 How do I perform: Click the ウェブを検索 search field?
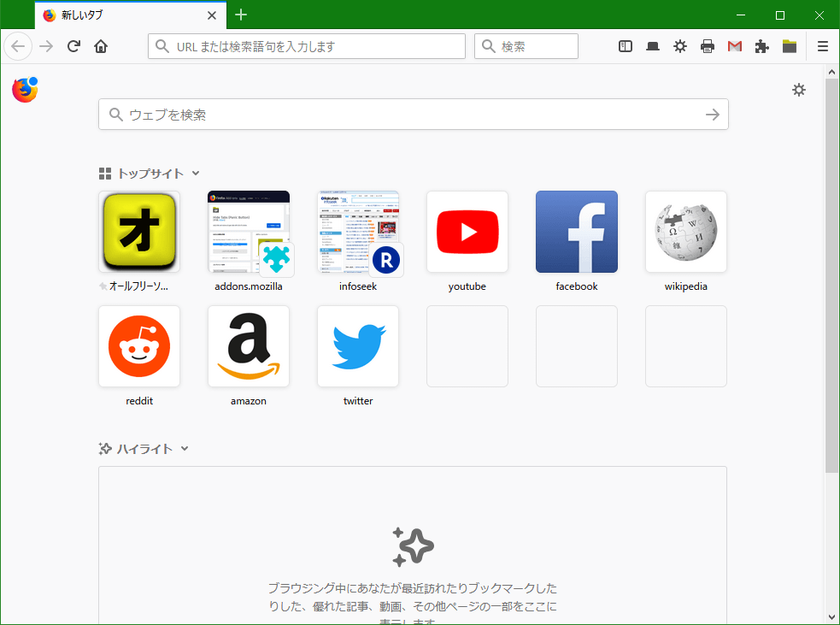(x=413, y=115)
